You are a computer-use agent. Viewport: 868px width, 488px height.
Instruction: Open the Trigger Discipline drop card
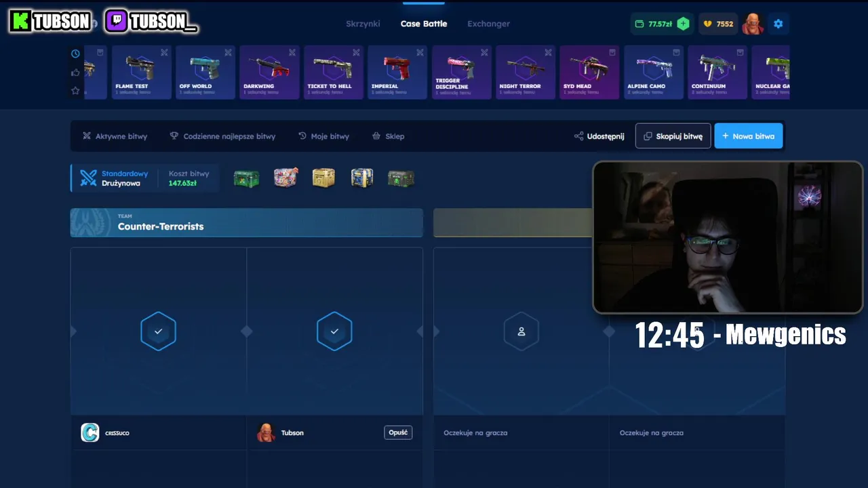[x=462, y=73]
